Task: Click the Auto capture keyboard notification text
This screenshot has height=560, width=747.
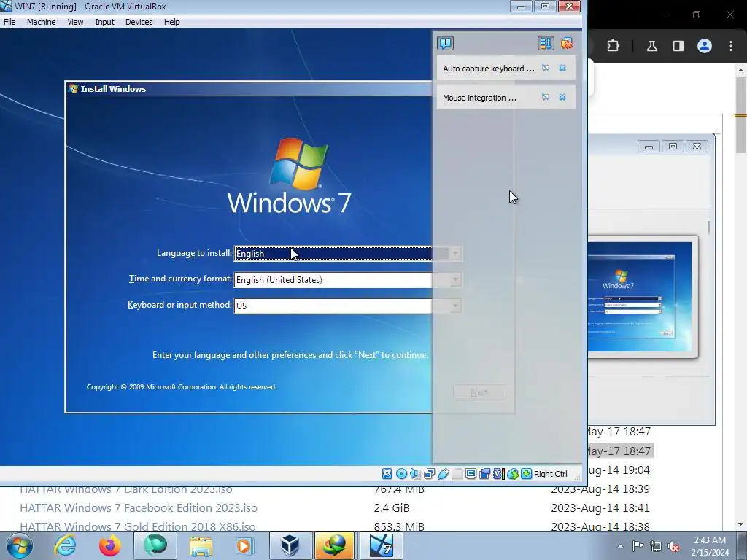Action: [x=489, y=68]
